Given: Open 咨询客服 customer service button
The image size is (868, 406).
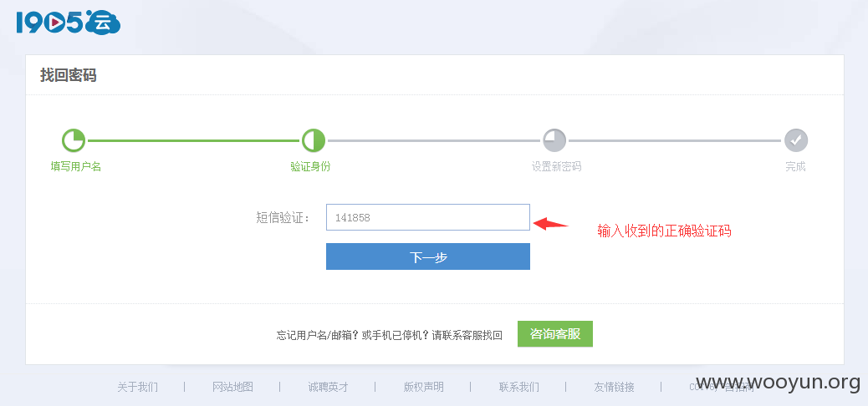Looking at the screenshot, I should (x=555, y=334).
